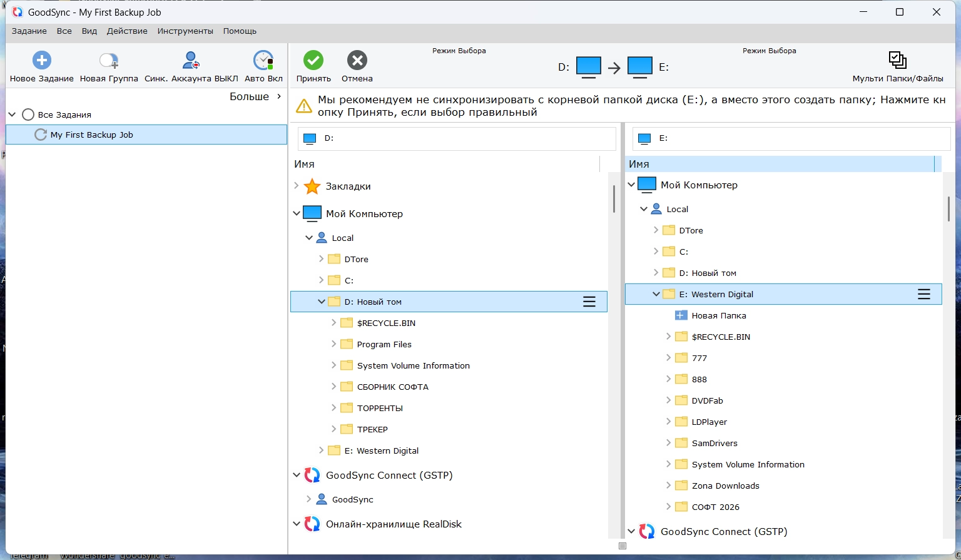The height and width of the screenshot is (560, 961).
Task: Click the right path field showing E:
Action: (791, 138)
